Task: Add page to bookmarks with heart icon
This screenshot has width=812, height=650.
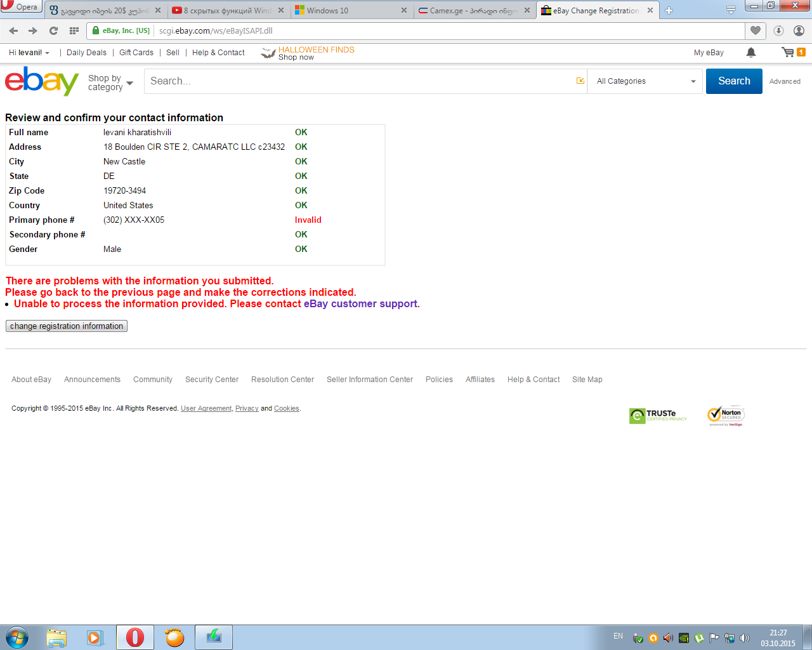Action: [756, 30]
